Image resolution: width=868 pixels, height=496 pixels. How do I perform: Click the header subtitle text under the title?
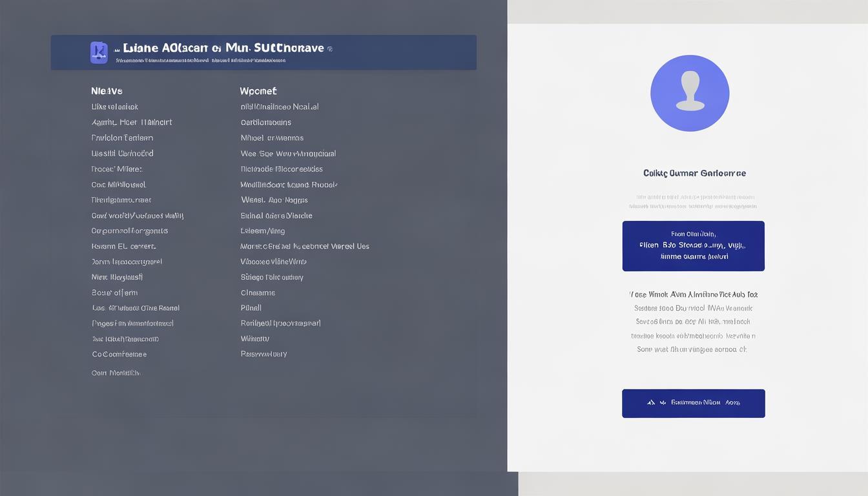point(200,61)
